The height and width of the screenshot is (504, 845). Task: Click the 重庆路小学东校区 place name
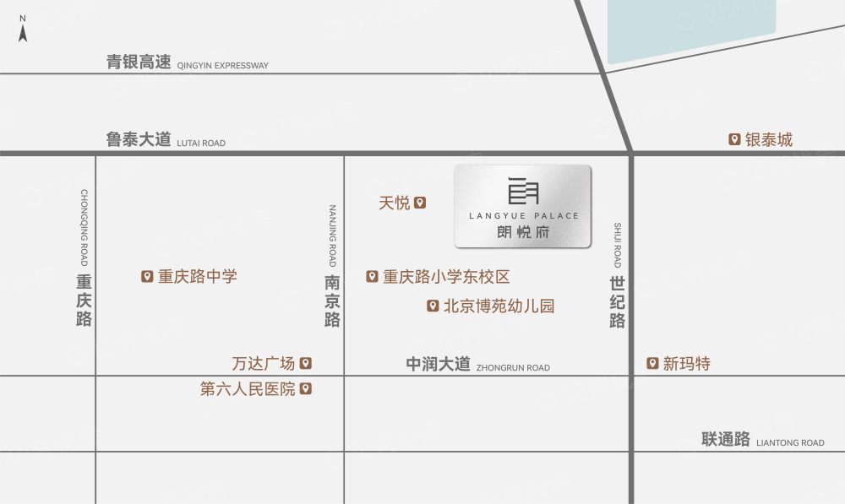point(446,277)
